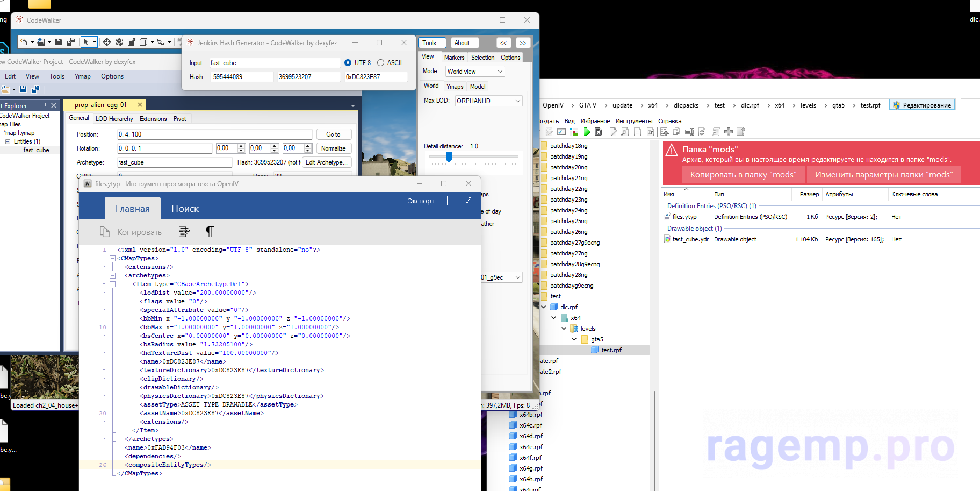Click the Редактирование edit mode button in OpenIV
Viewport: 980px width, 491px height.
pos(921,105)
